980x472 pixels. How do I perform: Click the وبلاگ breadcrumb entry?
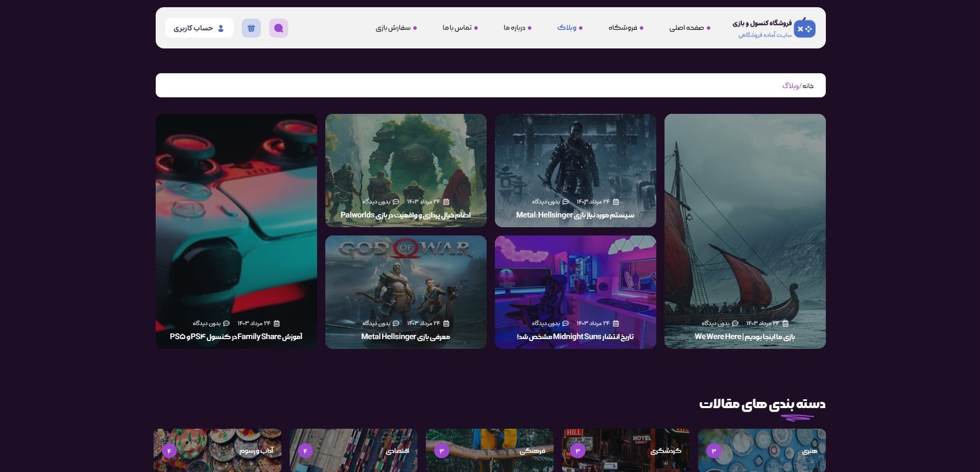[791, 86]
